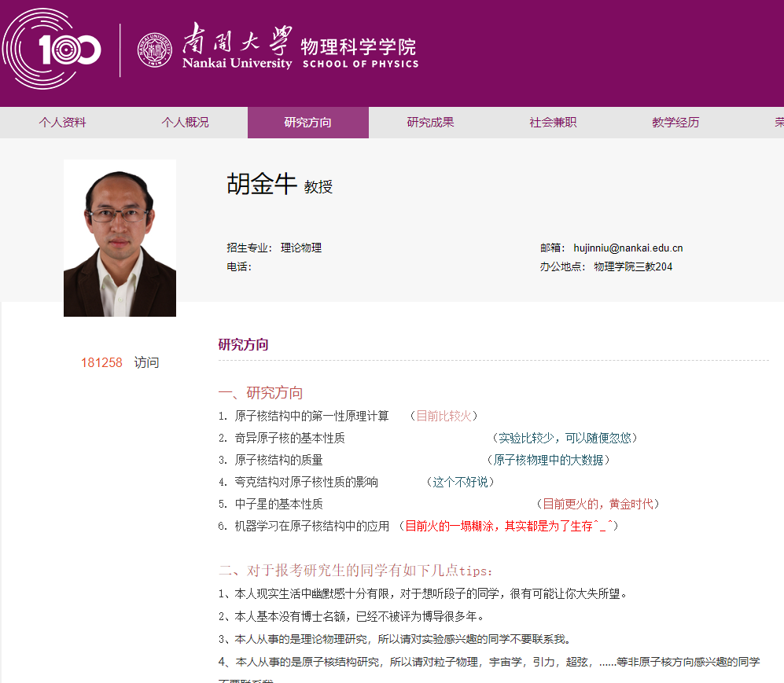Switch to the 个人概况 tab
The image size is (784, 683).
(185, 123)
